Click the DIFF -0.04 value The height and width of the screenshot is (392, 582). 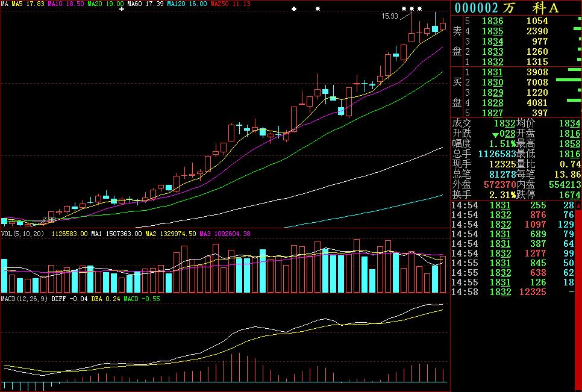tap(69, 299)
